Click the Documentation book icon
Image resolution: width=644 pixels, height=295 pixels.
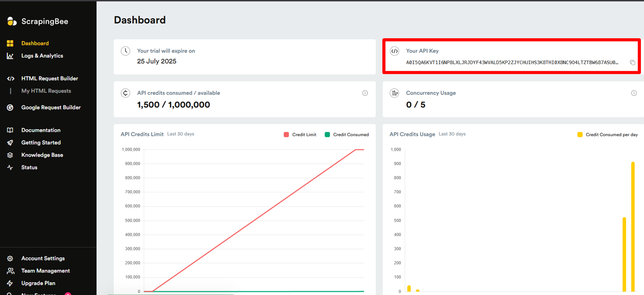tap(10, 130)
